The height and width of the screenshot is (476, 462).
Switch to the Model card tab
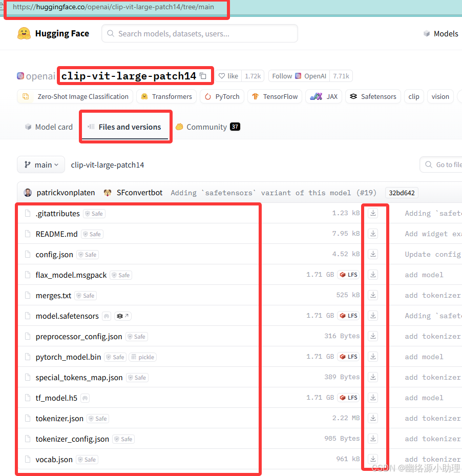pos(49,127)
